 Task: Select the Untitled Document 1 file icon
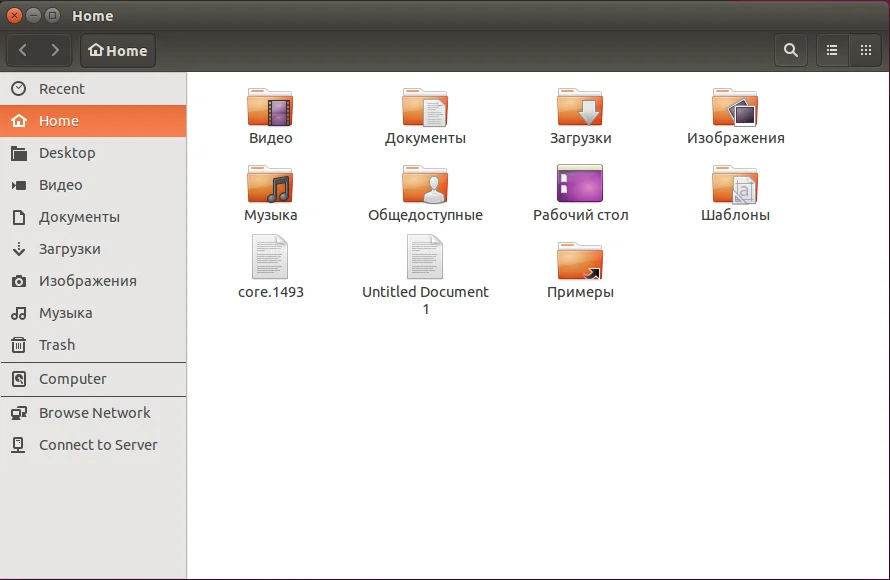coord(425,257)
